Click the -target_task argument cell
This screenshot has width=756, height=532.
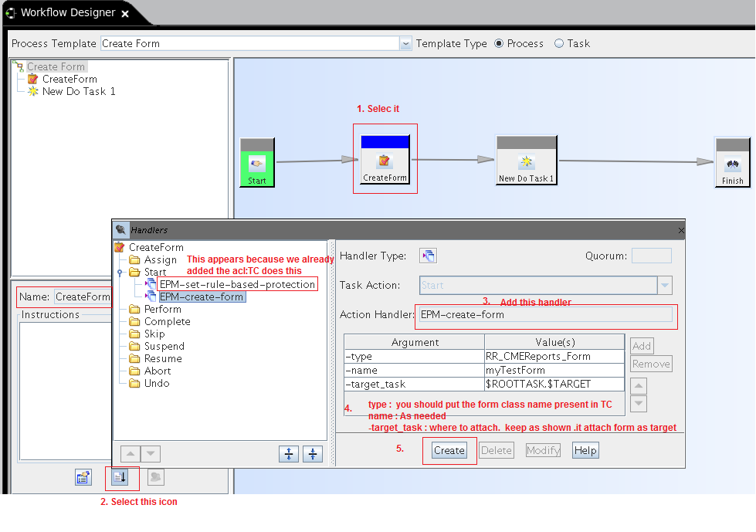[x=414, y=384]
